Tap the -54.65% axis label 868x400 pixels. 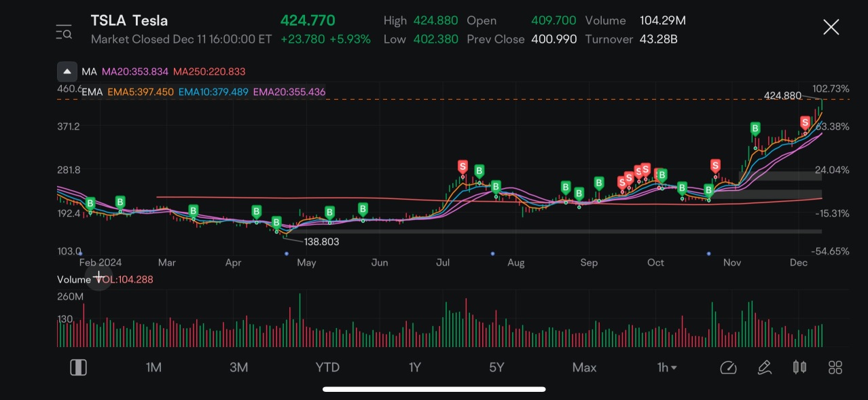[831, 251]
